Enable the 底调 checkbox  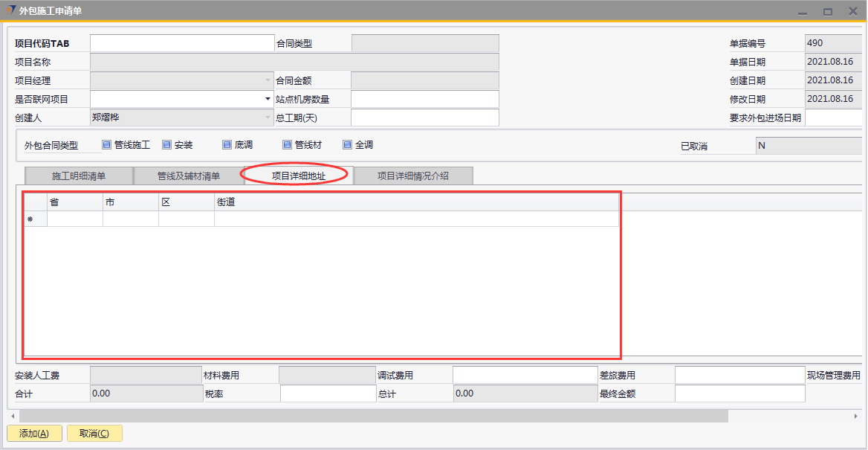pos(227,145)
